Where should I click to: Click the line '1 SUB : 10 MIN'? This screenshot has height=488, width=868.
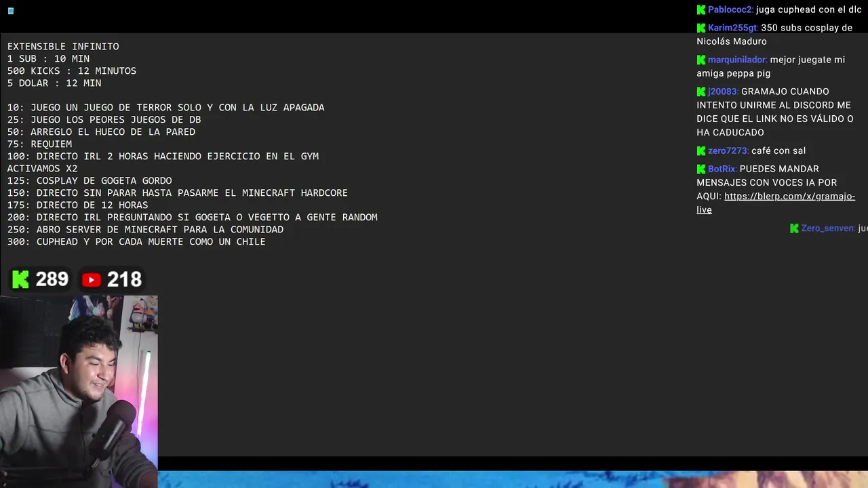tap(48, 59)
